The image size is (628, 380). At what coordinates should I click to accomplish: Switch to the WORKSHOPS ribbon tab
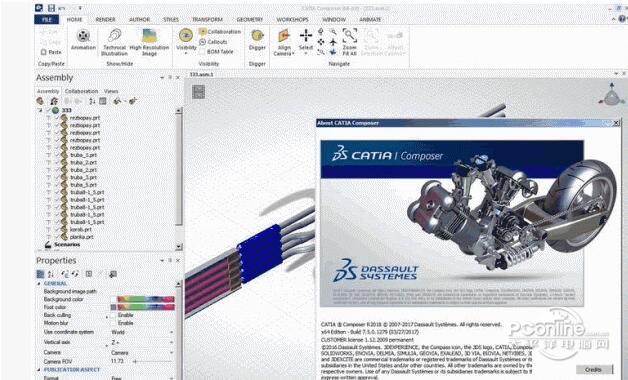292,19
